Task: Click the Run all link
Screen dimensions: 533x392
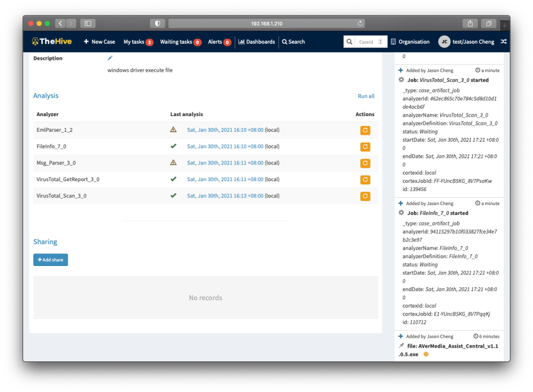Action: (366, 96)
